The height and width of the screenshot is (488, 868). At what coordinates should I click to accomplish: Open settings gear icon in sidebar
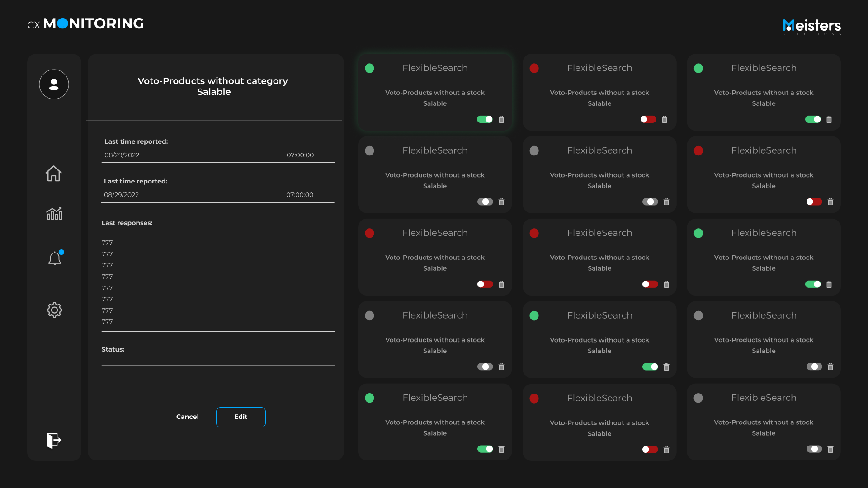pyautogui.click(x=54, y=310)
